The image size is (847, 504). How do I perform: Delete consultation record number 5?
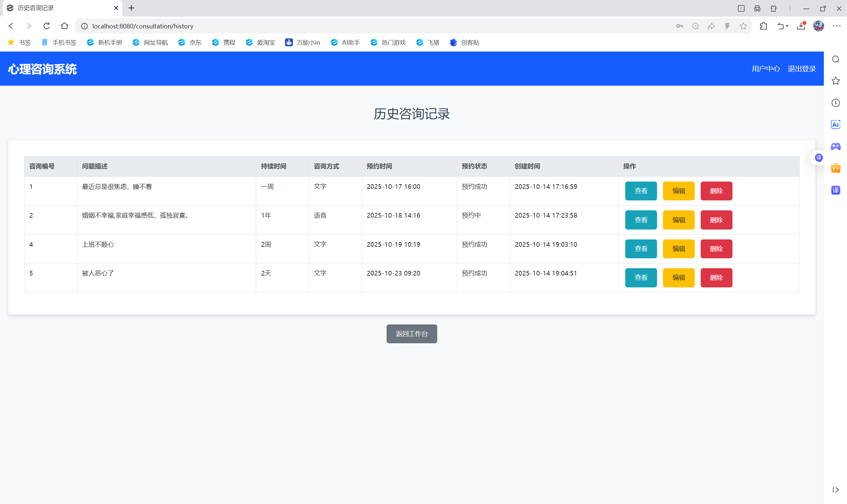[x=716, y=277]
